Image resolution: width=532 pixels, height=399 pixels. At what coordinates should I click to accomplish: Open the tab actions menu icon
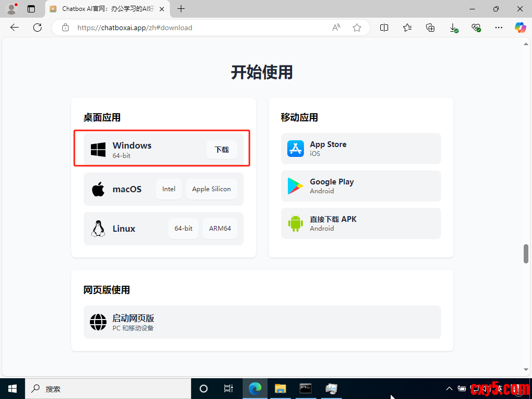(x=31, y=9)
